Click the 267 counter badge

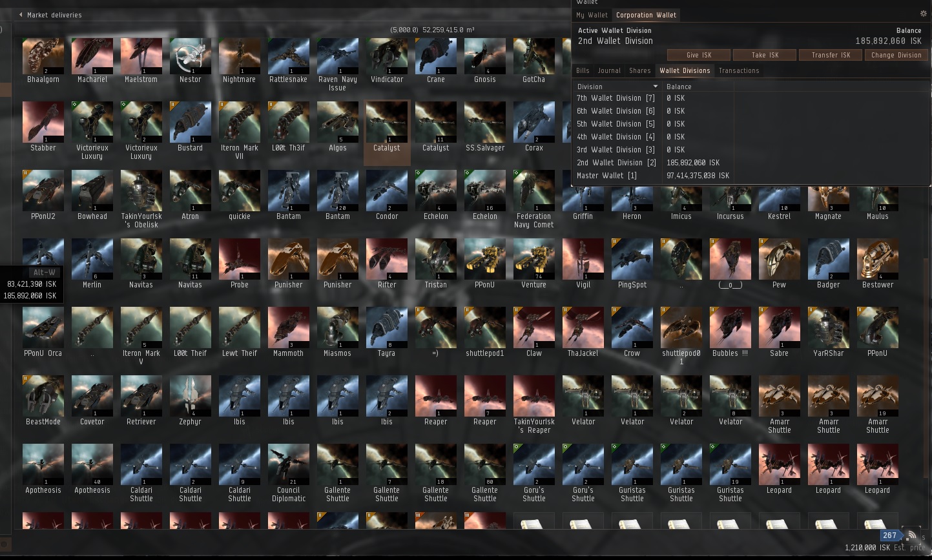click(890, 535)
